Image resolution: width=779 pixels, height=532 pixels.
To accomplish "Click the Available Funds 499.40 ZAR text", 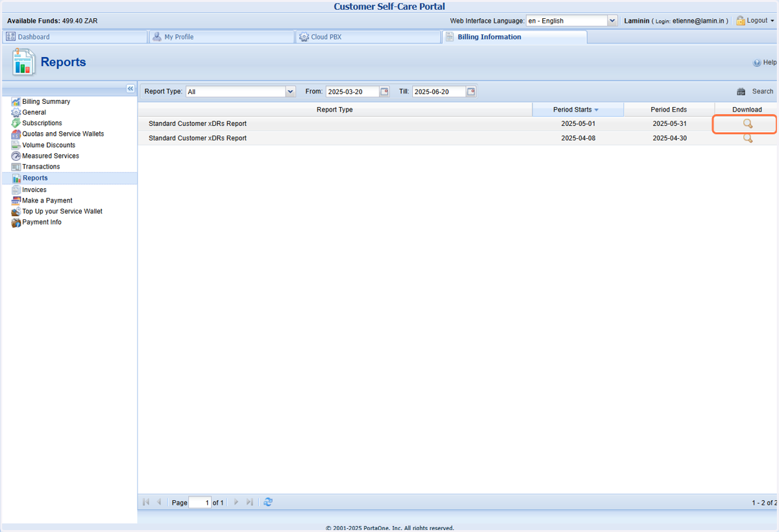I will (x=53, y=21).
